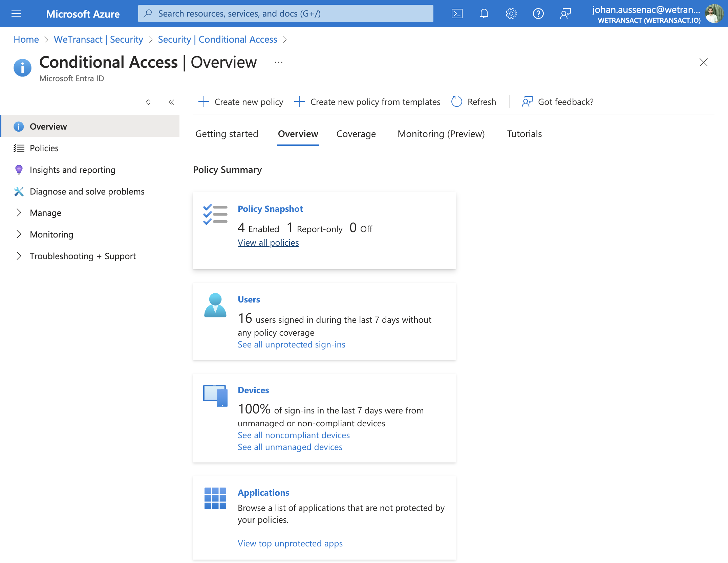Click the Policy Snapshot heading
Screen dimensions: 728x563
coord(270,209)
